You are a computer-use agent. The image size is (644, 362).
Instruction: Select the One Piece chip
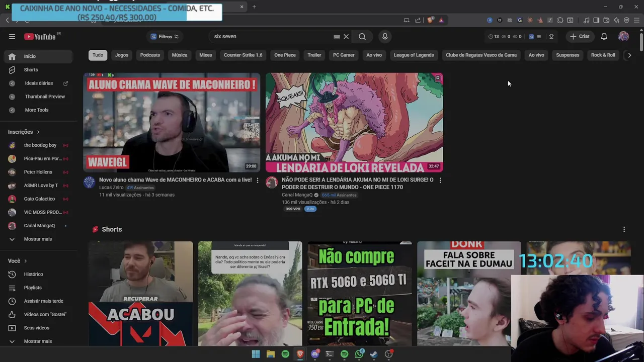285,55
